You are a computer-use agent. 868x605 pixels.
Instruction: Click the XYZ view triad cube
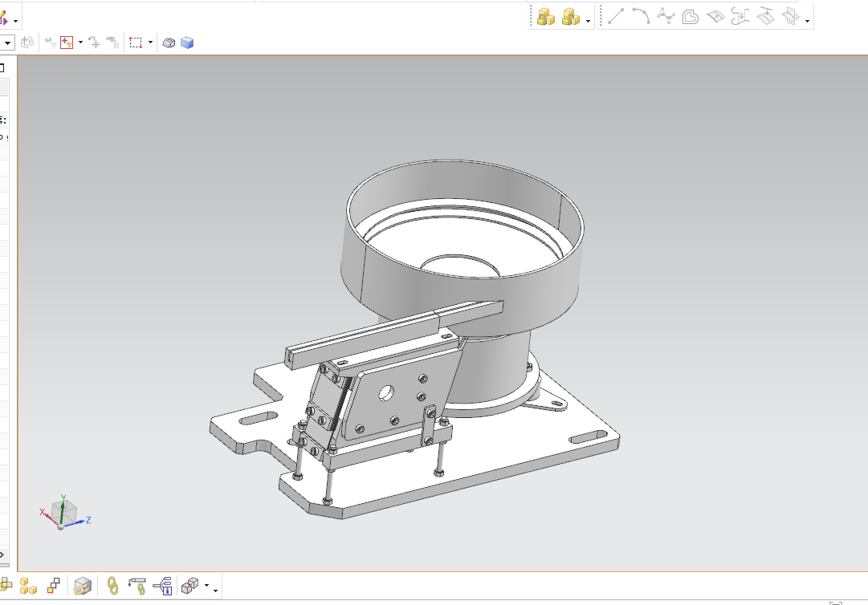pyautogui.click(x=63, y=513)
